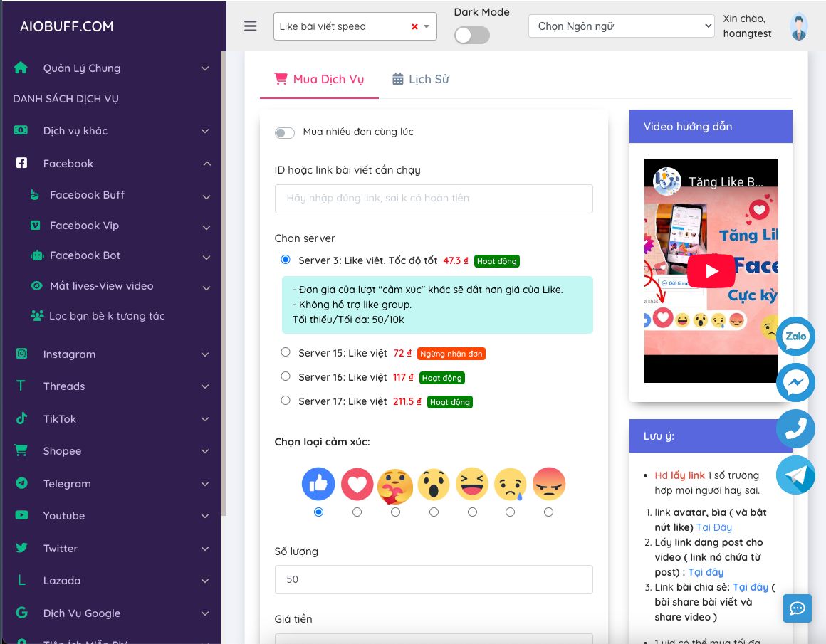Select Server 16 radio button

286,376
